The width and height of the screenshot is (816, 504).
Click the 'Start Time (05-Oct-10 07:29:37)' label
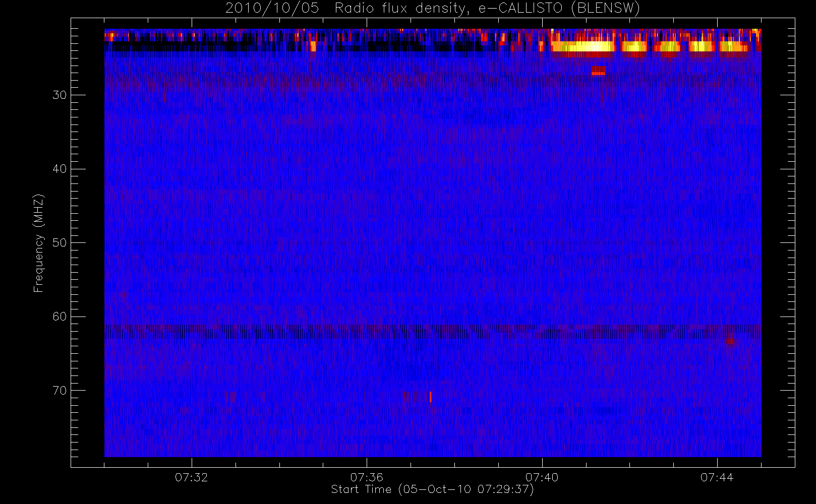(432, 489)
